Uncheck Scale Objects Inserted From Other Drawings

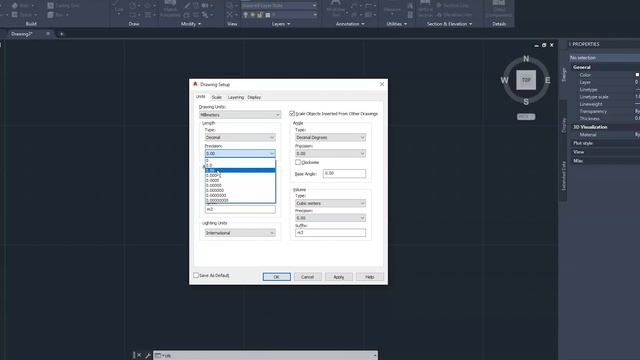click(292, 113)
